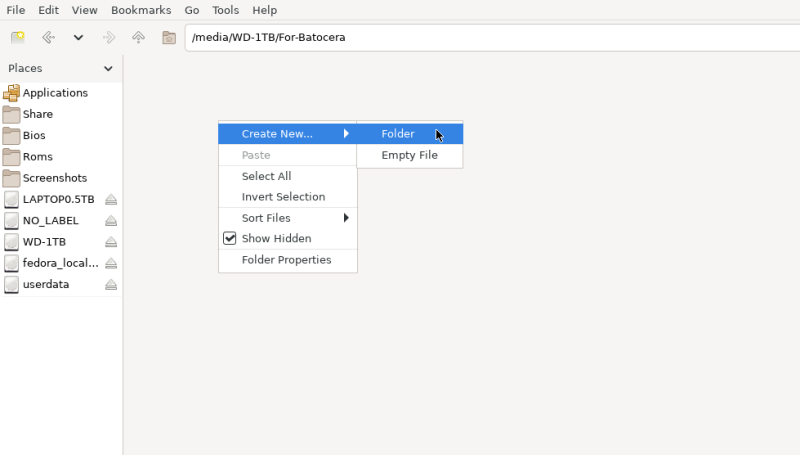The height and width of the screenshot is (455, 800).
Task: Eject the LAPTOP0.5TB drive
Action: (x=111, y=199)
